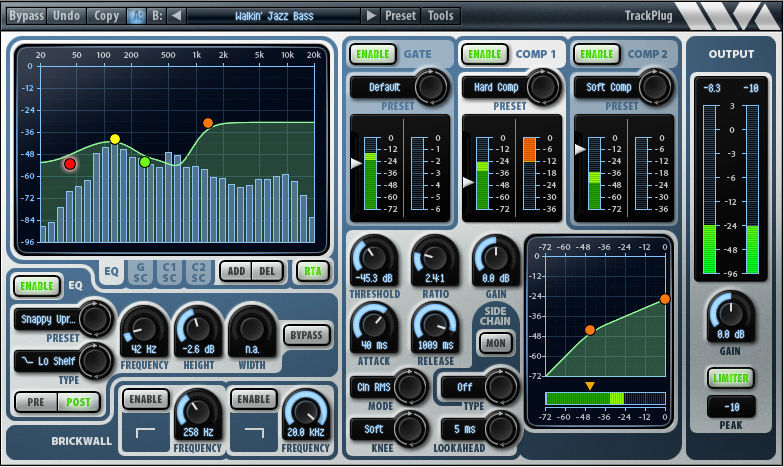Open the Cln RMS compressor mode selector
Image resolution: width=783 pixels, height=467 pixels.
tap(374, 387)
